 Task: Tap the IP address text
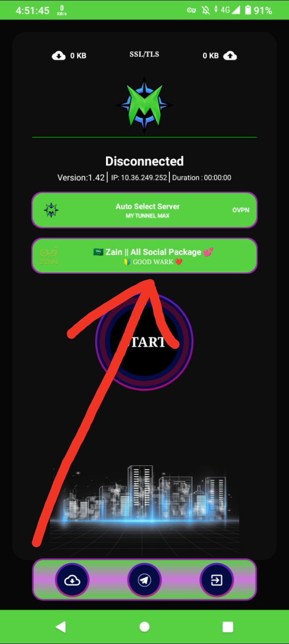139,178
